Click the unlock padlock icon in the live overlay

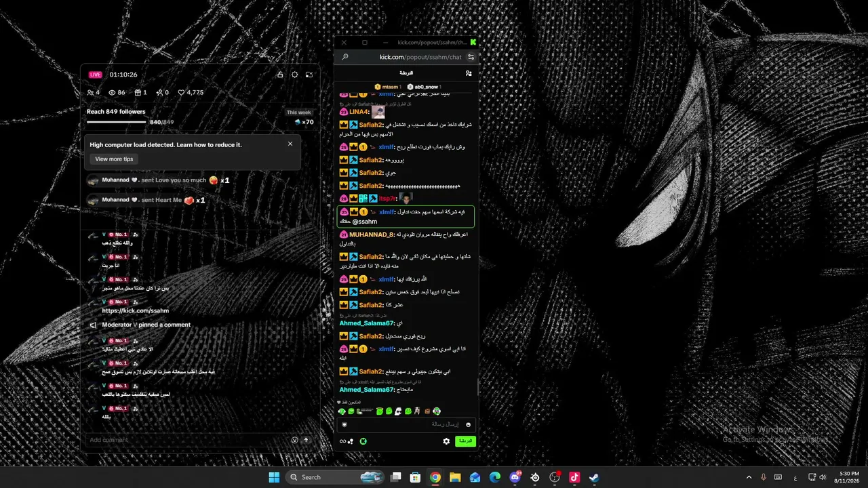click(x=280, y=75)
